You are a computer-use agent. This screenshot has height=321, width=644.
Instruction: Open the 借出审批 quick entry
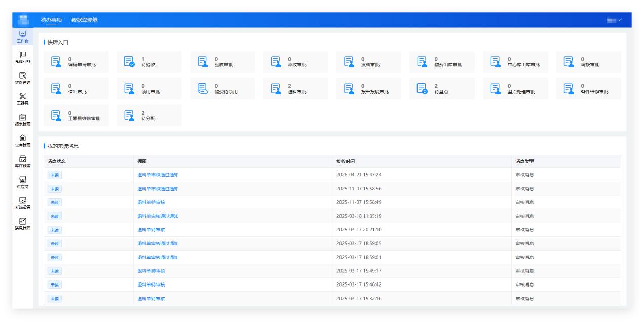(77, 89)
